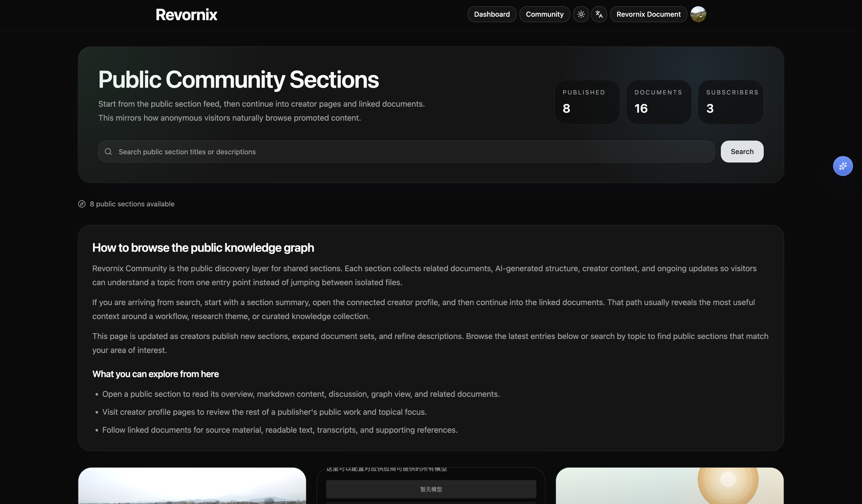
Task: Open the language translation switcher
Action: [x=599, y=14]
